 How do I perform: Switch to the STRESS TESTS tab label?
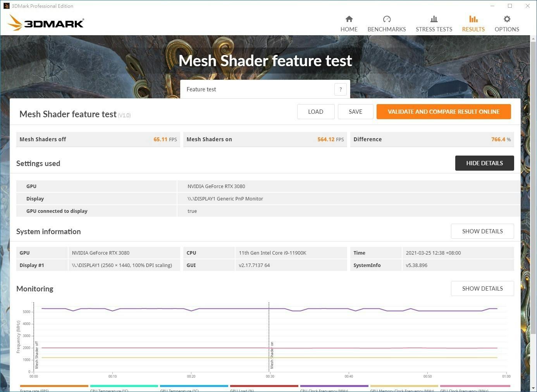[x=434, y=29]
